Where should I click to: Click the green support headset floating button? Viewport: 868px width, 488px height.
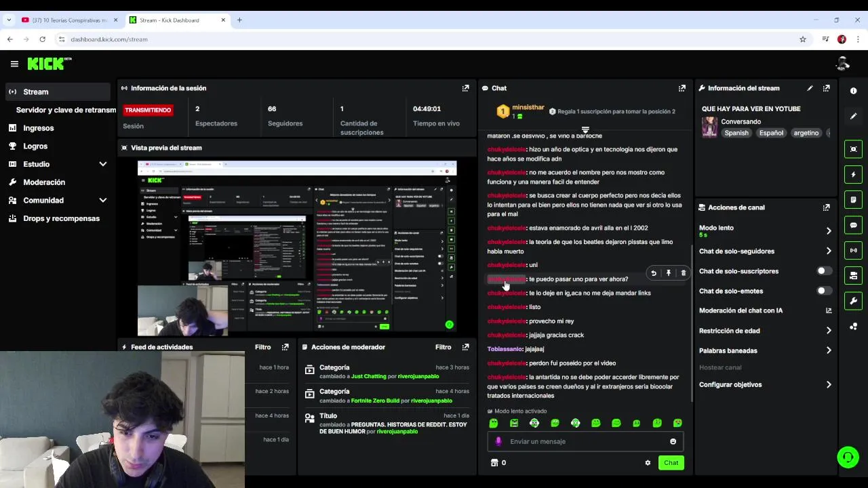click(x=848, y=457)
